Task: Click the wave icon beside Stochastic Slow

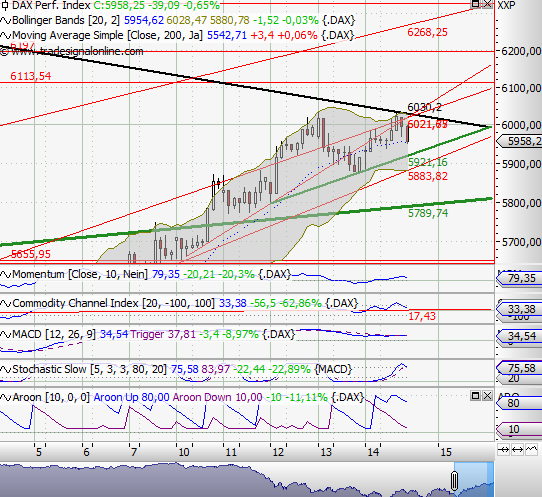Action: (6, 369)
